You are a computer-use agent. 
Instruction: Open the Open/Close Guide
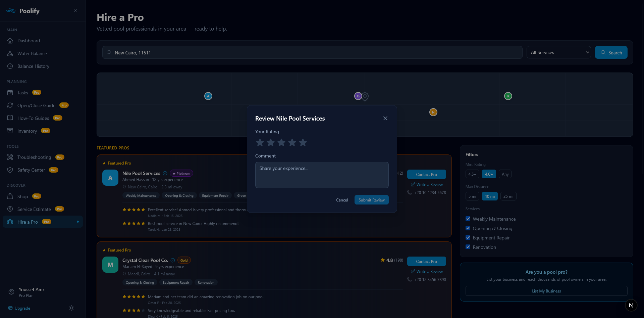pos(43,105)
